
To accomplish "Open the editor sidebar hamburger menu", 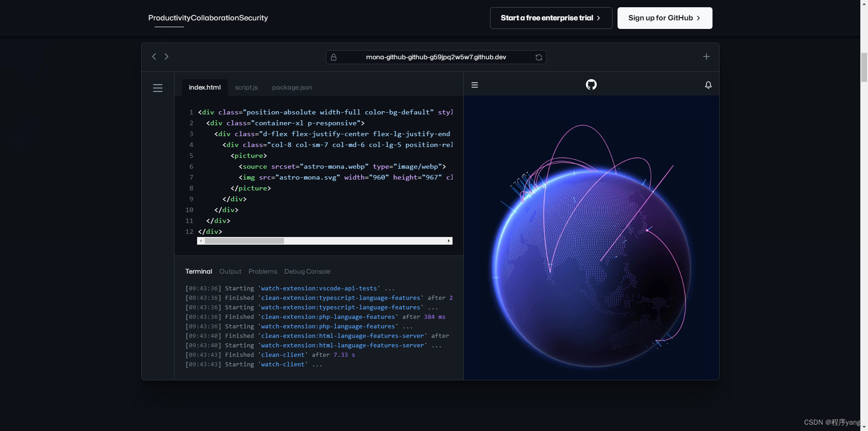I will click(x=158, y=88).
